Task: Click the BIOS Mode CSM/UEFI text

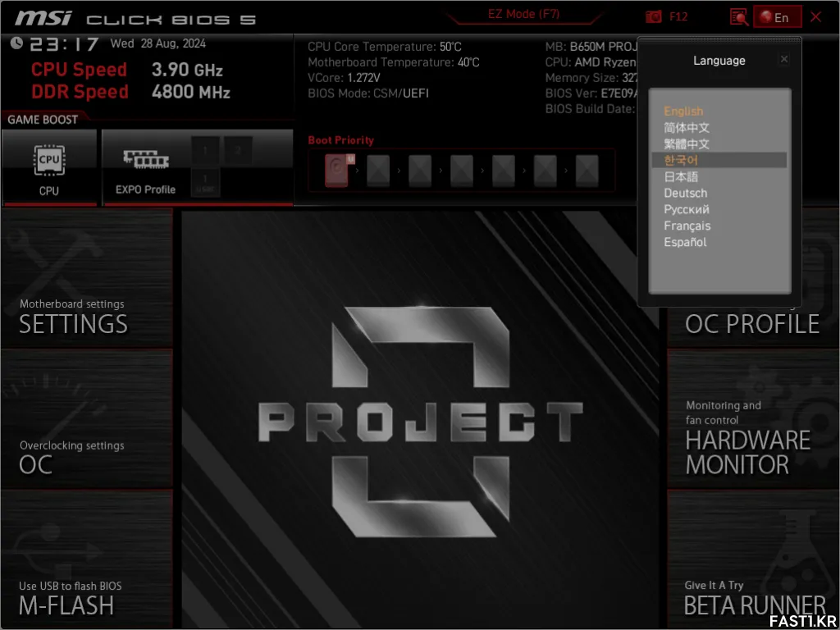Action: (x=368, y=94)
